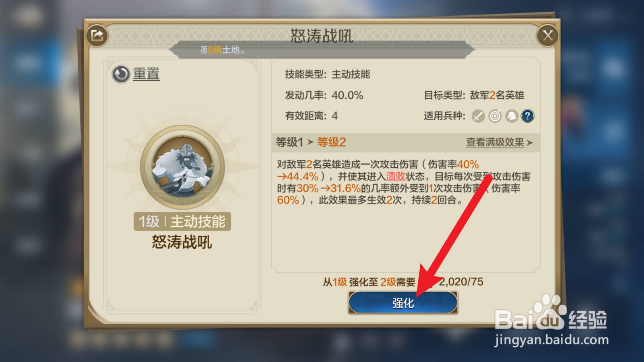Screen dimensions: 644x362
Task: Click the infantry sword troop type icon
Action: point(478,116)
